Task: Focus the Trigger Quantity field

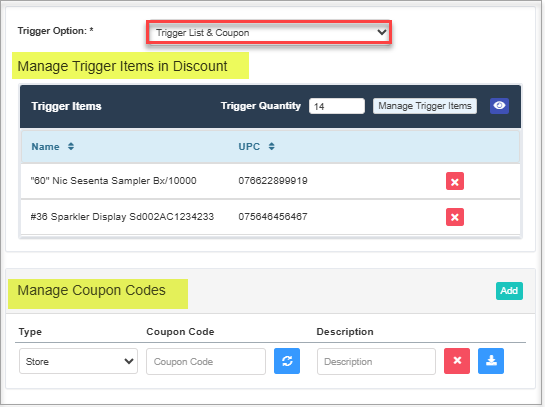Action: pos(337,106)
